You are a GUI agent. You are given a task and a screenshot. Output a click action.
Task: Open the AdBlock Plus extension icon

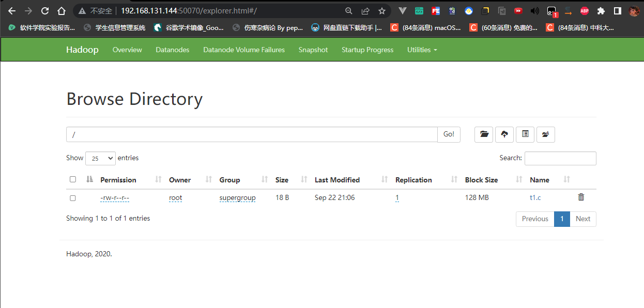coord(585,11)
